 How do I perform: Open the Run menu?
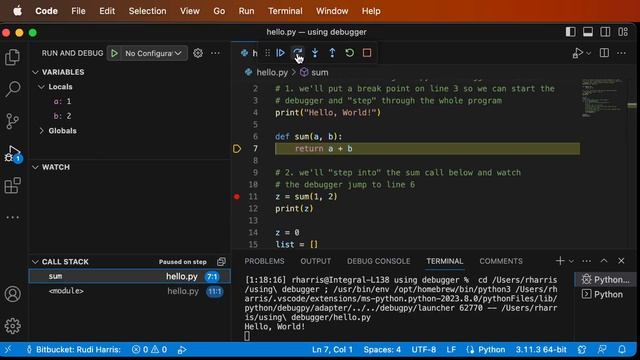(x=246, y=11)
